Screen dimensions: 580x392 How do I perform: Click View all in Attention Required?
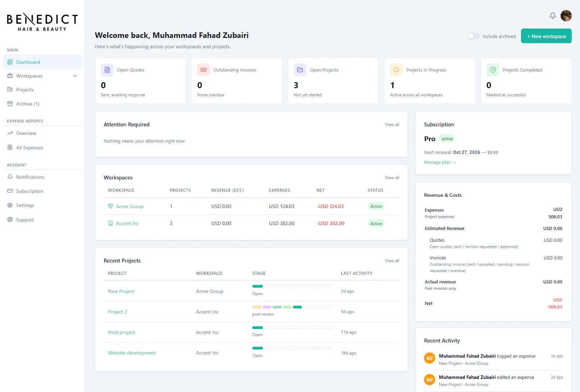coord(392,125)
